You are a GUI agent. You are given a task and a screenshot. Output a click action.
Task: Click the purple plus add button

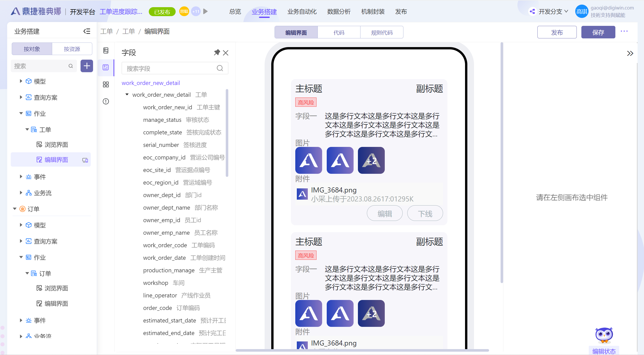[x=87, y=66]
